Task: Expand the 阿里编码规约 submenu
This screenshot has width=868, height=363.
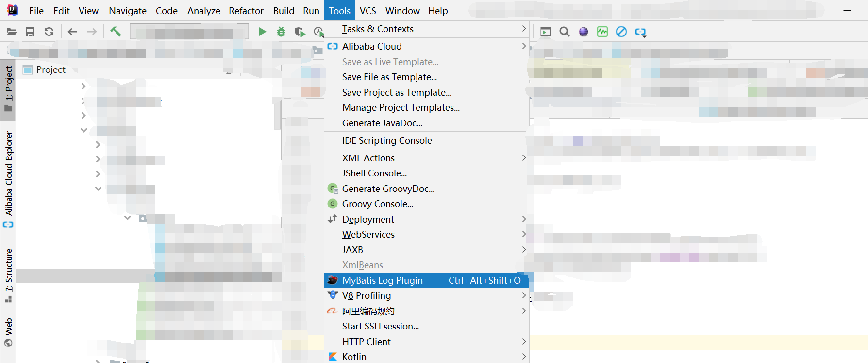Action: (x=427, y=311)
